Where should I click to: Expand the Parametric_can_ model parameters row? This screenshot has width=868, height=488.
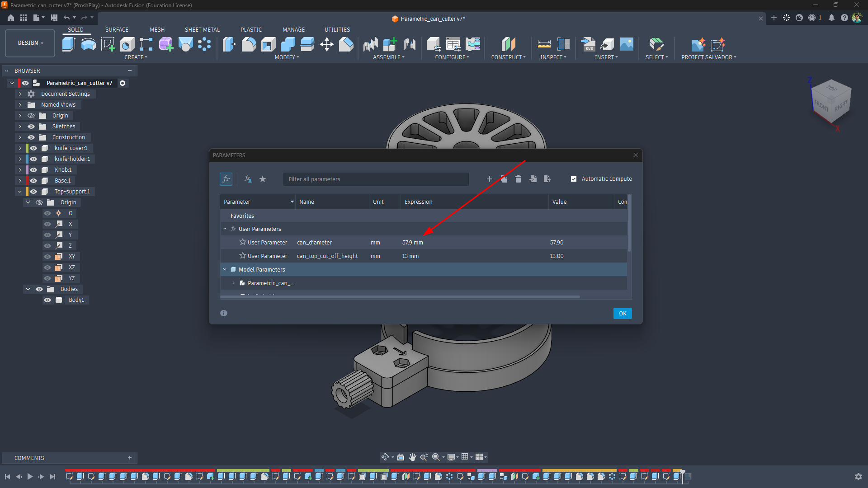234,283
